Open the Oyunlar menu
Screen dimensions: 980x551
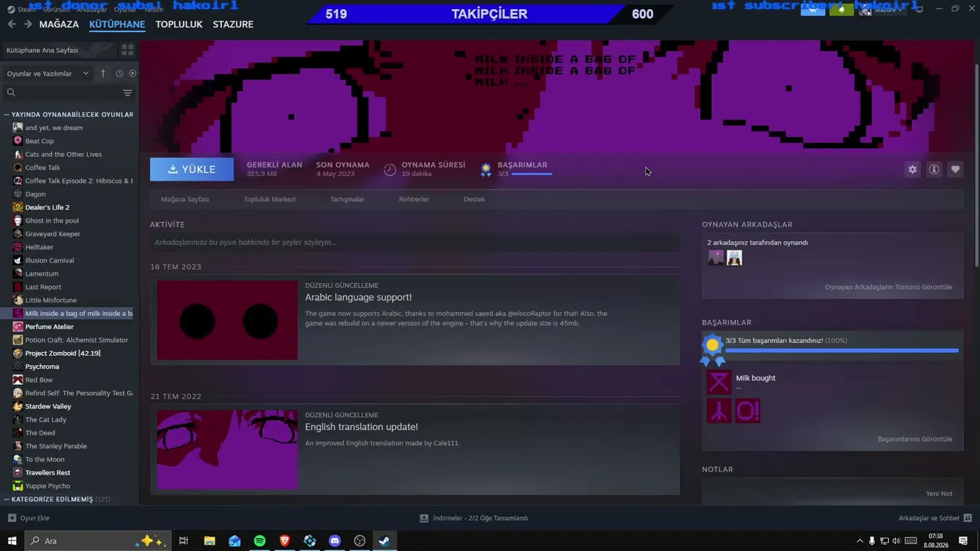tap(125, 10)
